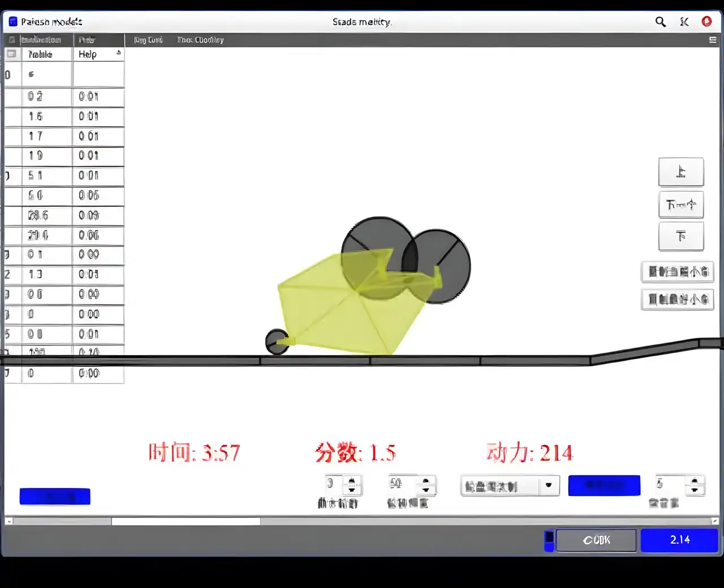This screenshot has height=588, width=724.
Task: Click the CODK button in bottom bar
Action: [596, 540]
